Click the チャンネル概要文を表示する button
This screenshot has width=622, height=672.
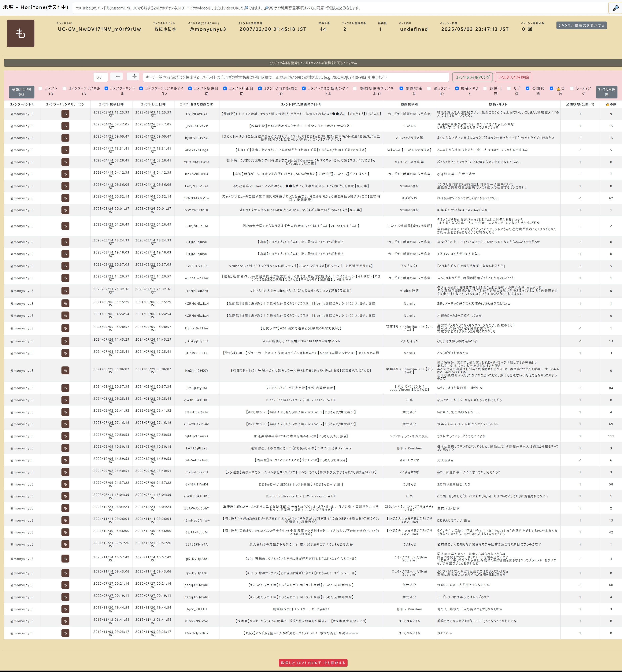coord(581,25)
